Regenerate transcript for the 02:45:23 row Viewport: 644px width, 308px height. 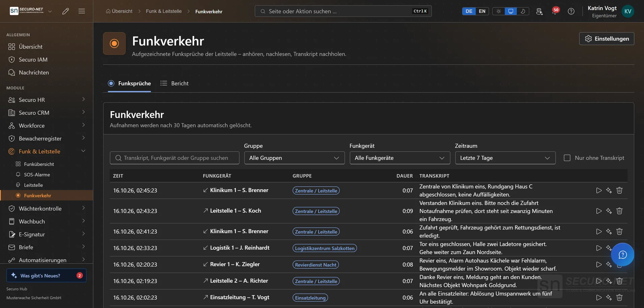tap(609, 190)
